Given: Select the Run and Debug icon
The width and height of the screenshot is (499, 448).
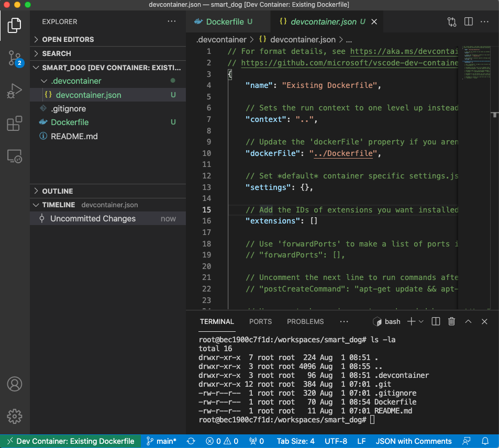Looking at the screenshot, I should point(15,91).
